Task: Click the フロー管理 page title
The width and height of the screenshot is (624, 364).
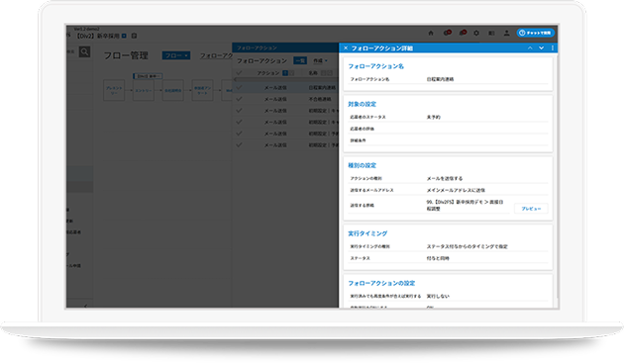Action: tap(126, 55)
